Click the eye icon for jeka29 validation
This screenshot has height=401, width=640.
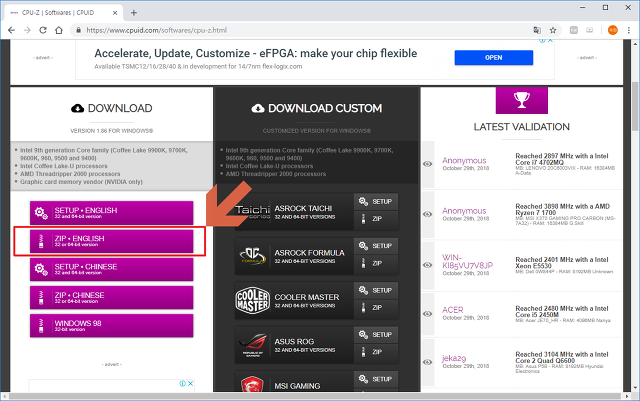click(x=427, y=362)
